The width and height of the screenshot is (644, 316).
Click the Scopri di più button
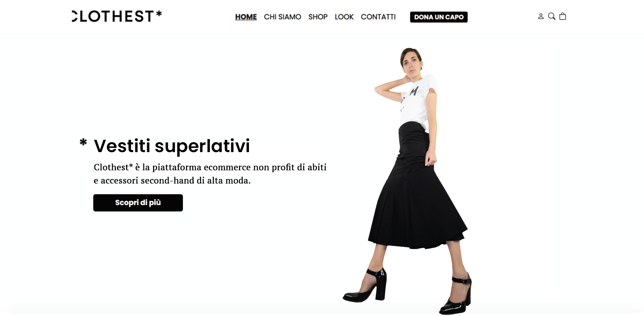tap(138, 203)
